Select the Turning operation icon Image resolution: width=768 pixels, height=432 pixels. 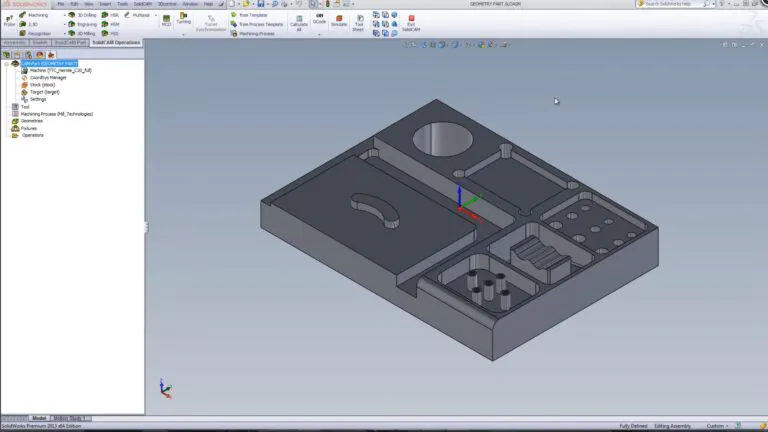[183, 17]
